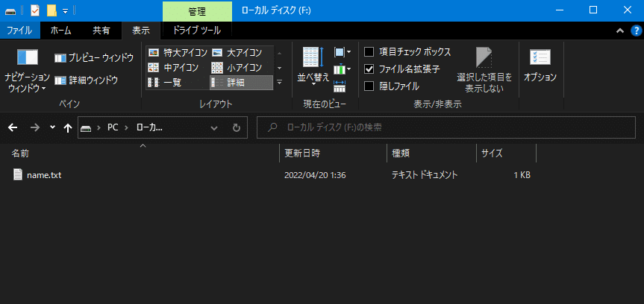Refresh the current folder view
644x304 pixels.
[x=236, y=127]
